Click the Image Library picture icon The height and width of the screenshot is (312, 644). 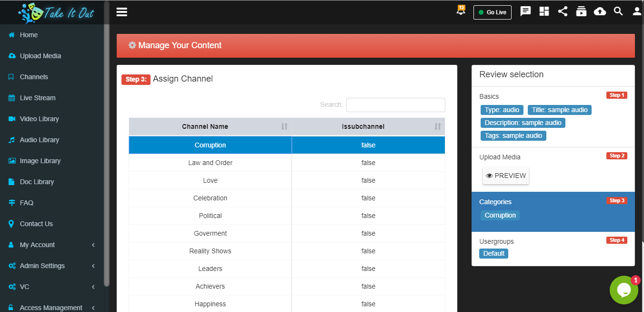[x=12, y=161]
